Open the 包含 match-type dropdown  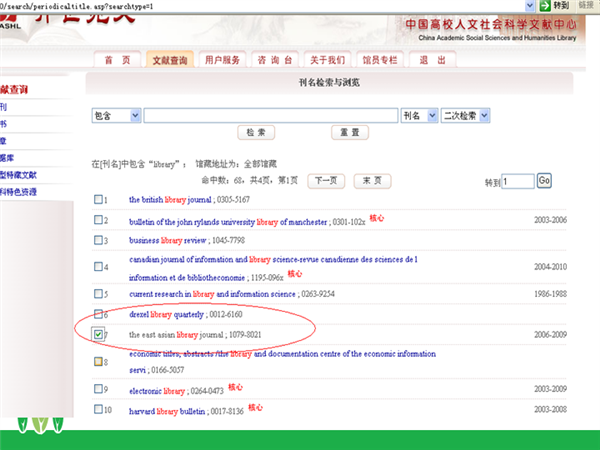(x=116, y=116)
